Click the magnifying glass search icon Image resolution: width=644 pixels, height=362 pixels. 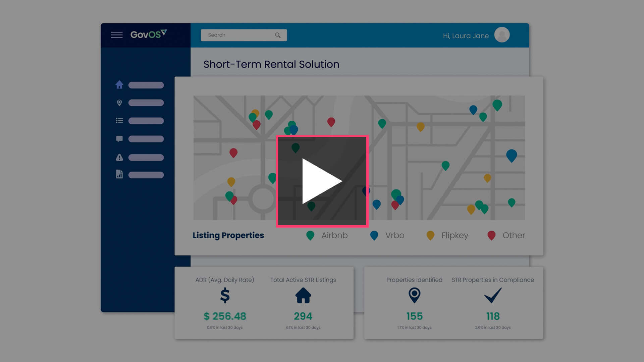[278, 35]
